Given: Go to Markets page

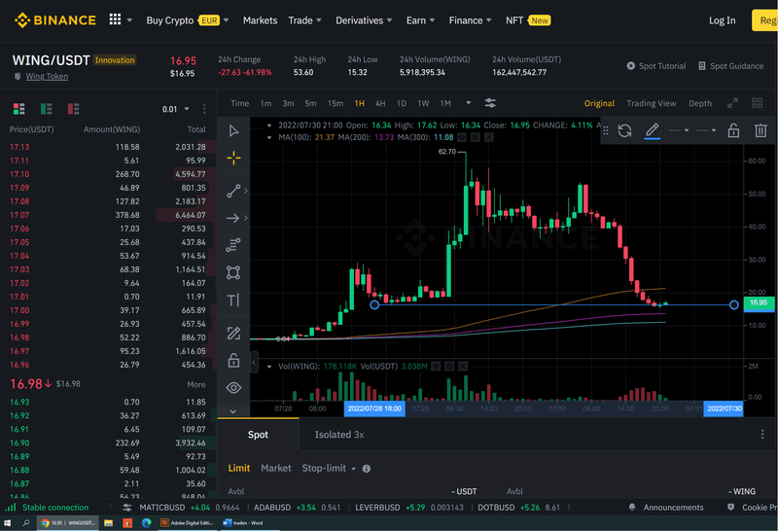Looking at the screenshot, I should pyautogui.click(x=260, y=20).
